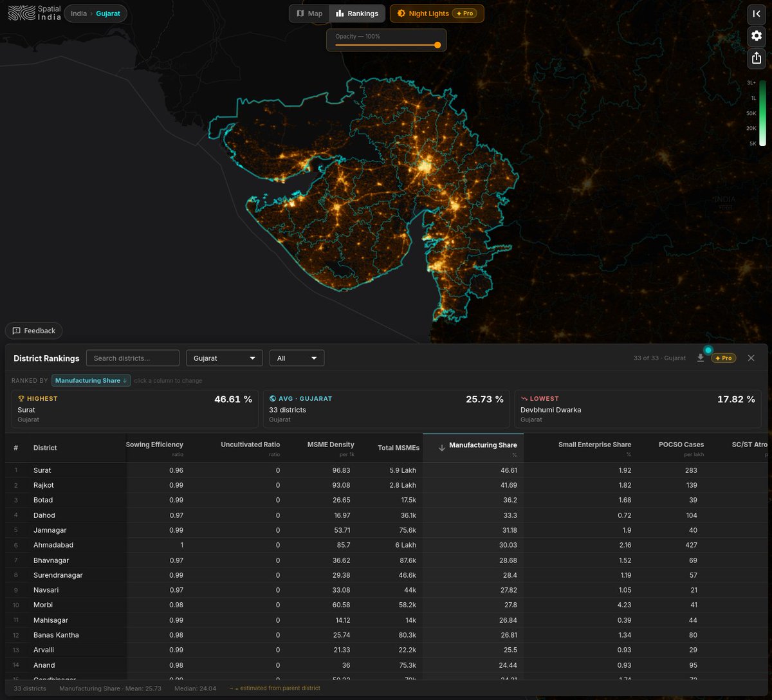
Task: Collapse the side panel with arrow-bar icon
Action: (x=756, y=14)
